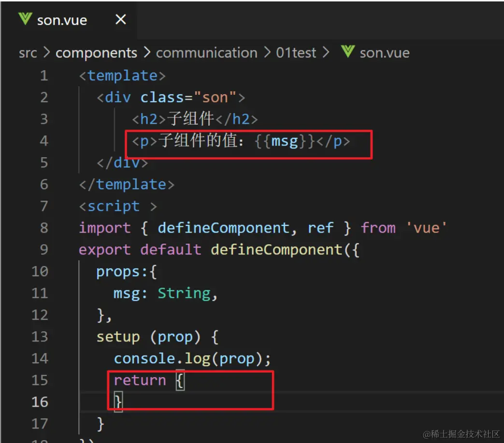Screen dimensions: 504x443
Task: Click line number 16 in the gutter
Action: (x=40, y=402)
